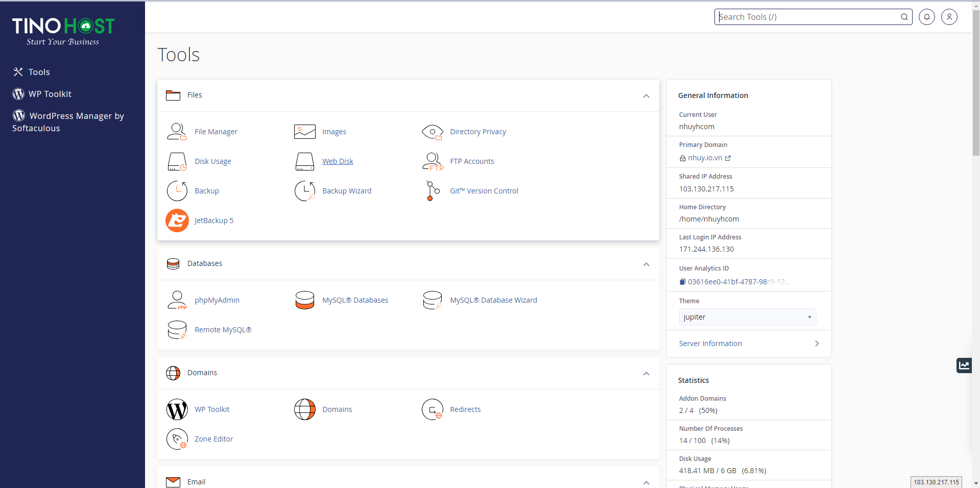Click the Current User value nhuyhcom

click(x=697, y=127)
